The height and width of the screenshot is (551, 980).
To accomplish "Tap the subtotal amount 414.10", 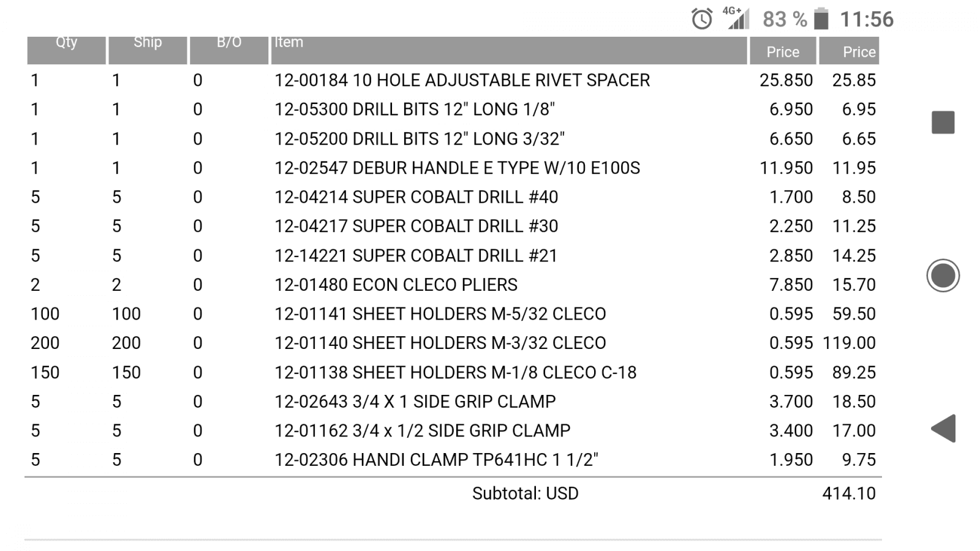I will point(848,493).
